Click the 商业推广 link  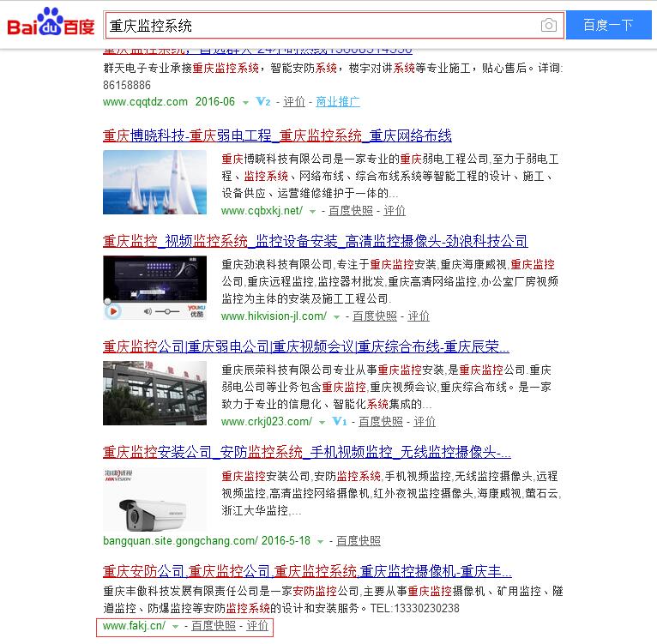pos(338,102)
